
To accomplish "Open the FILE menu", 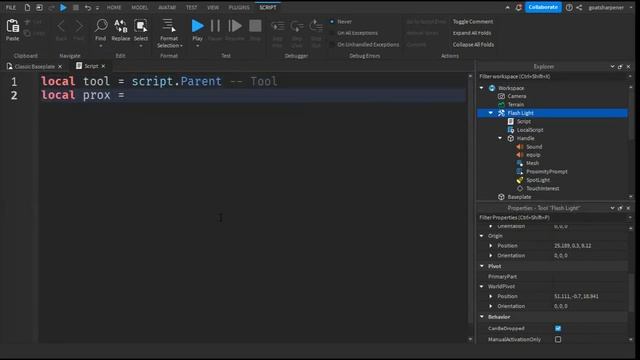I will 11,7.
